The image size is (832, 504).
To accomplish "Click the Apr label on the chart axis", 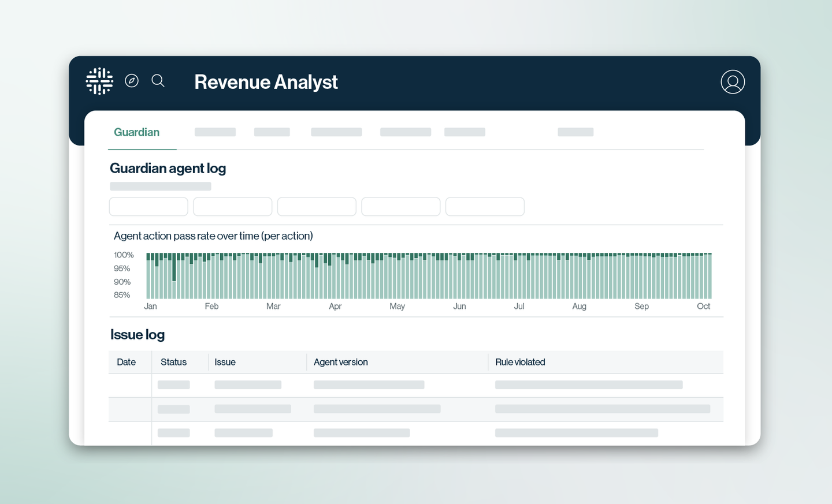I will (335, 306).
